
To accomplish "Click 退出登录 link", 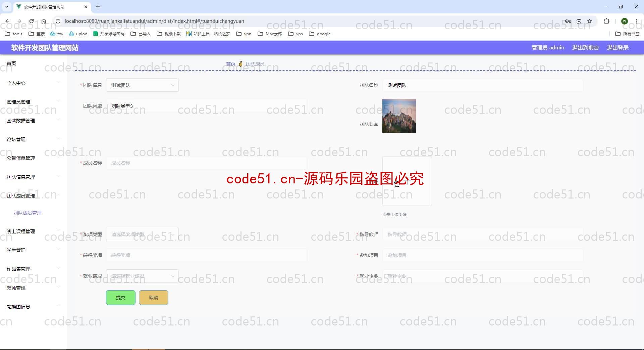I will 618,48.
